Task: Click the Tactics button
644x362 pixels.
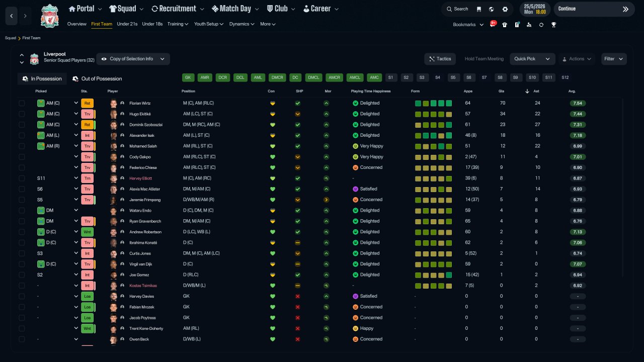Action: coord(440,59)
